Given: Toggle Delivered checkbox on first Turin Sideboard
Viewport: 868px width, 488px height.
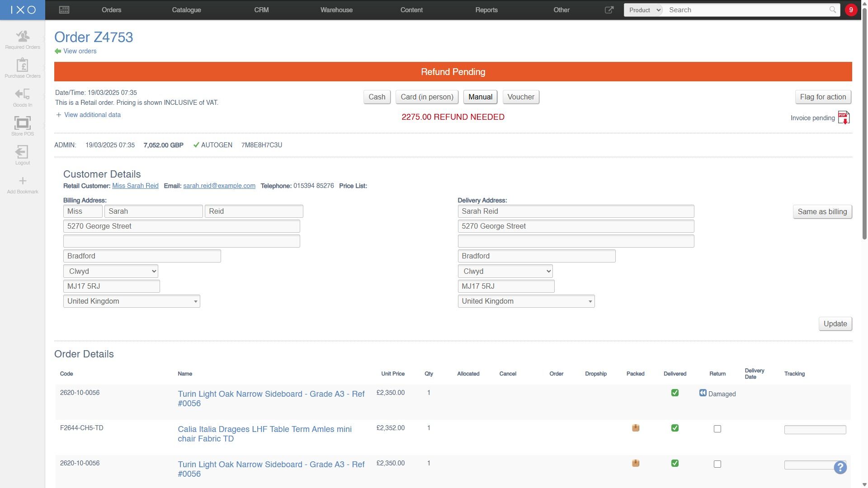Looking at the screenshot, I should tap(675, 393).
